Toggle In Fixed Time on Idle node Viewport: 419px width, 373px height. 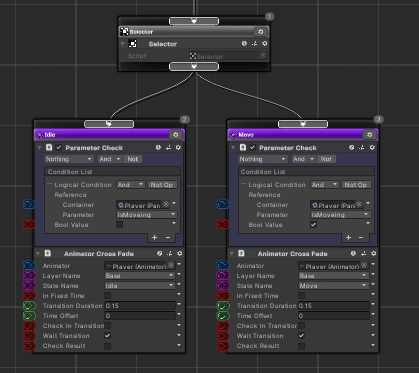tap(107, 296)
